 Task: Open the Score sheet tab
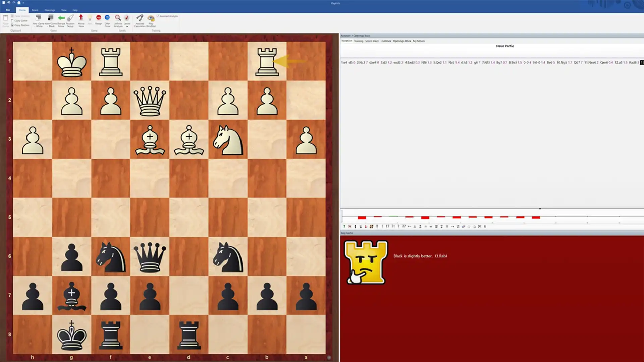coord(372,41)
